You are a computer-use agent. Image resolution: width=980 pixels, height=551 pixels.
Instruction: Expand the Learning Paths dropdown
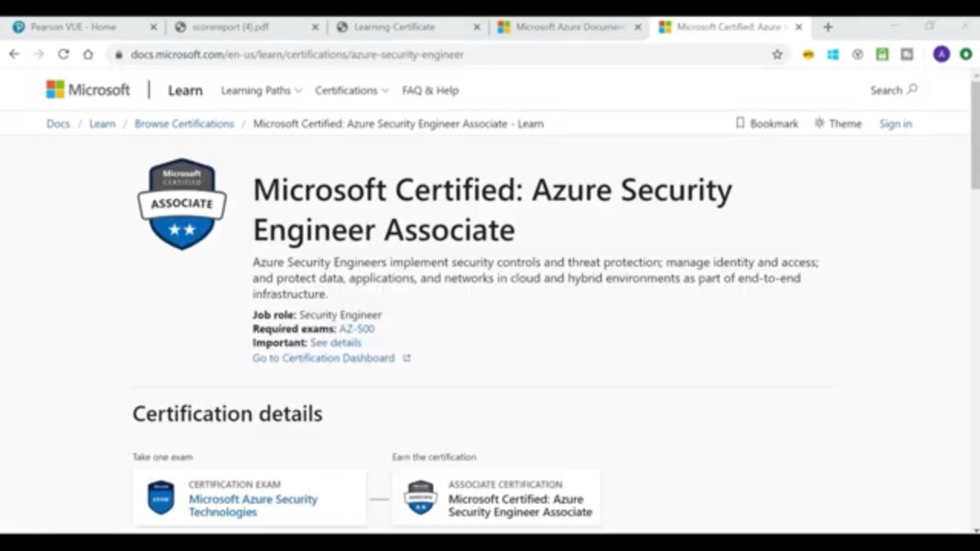point(261,90)
